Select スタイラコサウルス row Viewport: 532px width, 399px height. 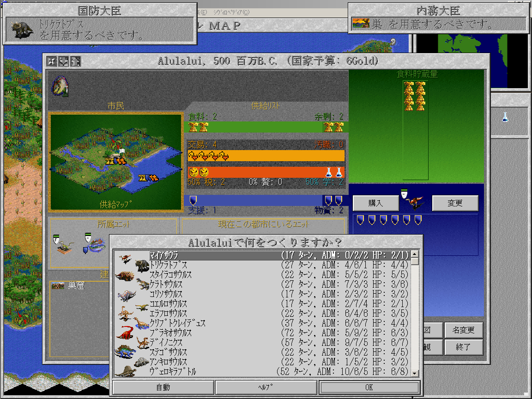279,274
